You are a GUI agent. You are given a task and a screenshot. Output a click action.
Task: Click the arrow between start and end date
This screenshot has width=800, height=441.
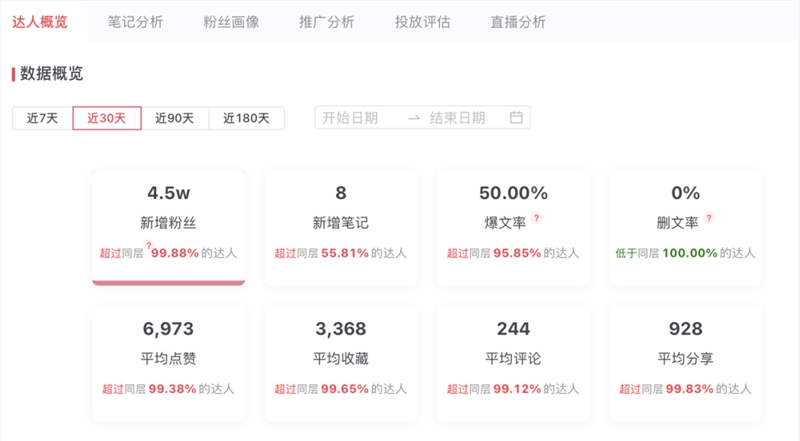[414, 118]
